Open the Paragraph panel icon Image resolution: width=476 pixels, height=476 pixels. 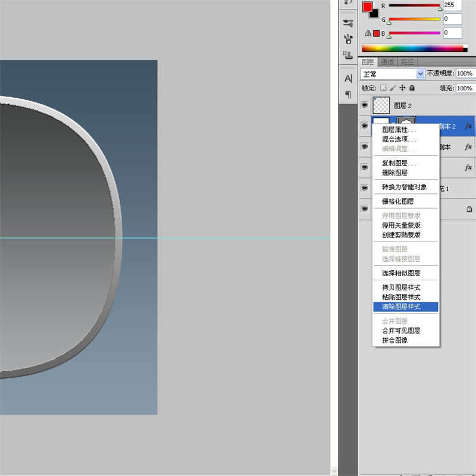tap(348, 95)
